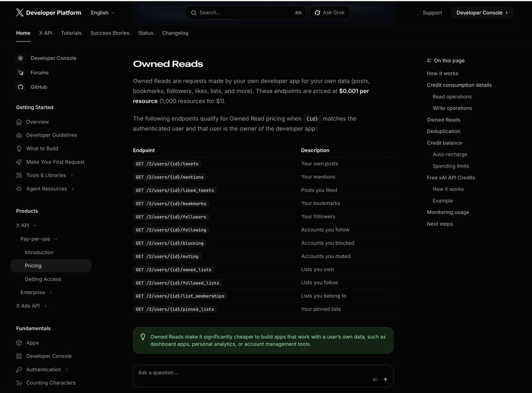
Task: Go to the Status tab
Action: 146,33
